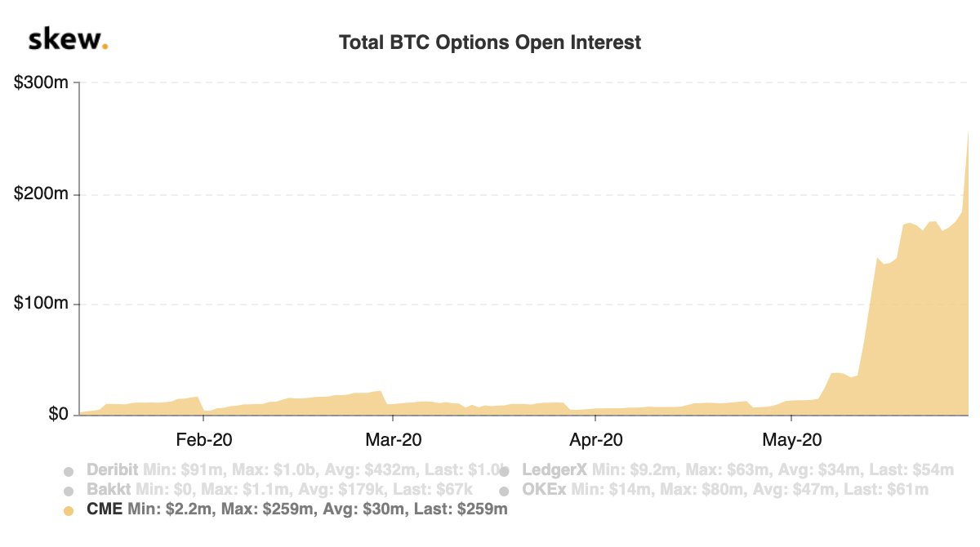Click the $100m y-axis label
Viewport: 980px width, 547px height.
pyautogui.click(x=42, y=305)
